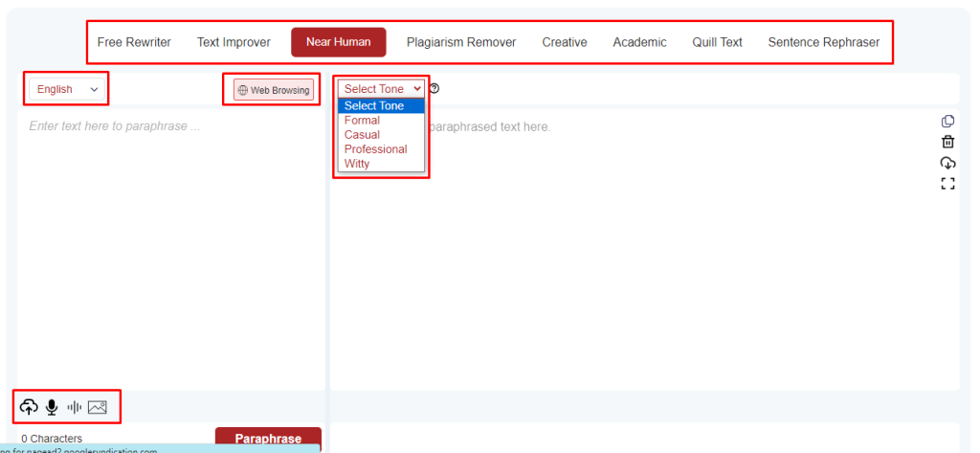Switch to the Plagiarism Remover tab
Image resolution: width=980 pixels, height=453 pixels.
(460, 42)
